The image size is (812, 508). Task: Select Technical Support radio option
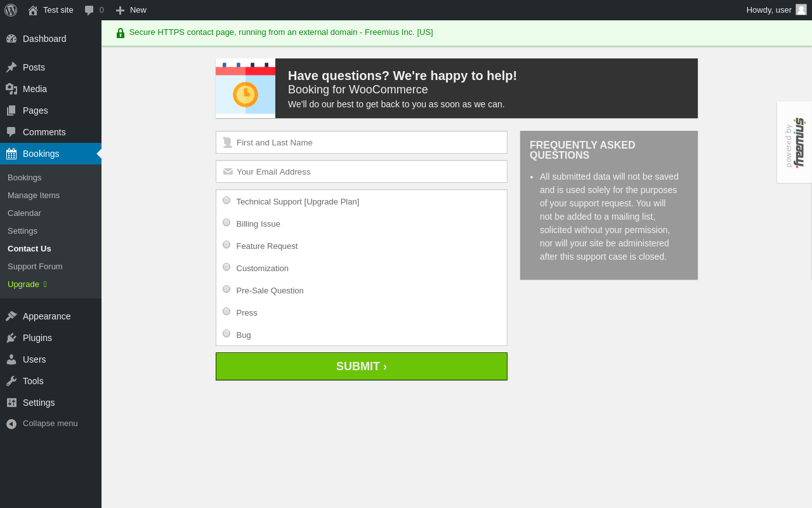(226, 200)
